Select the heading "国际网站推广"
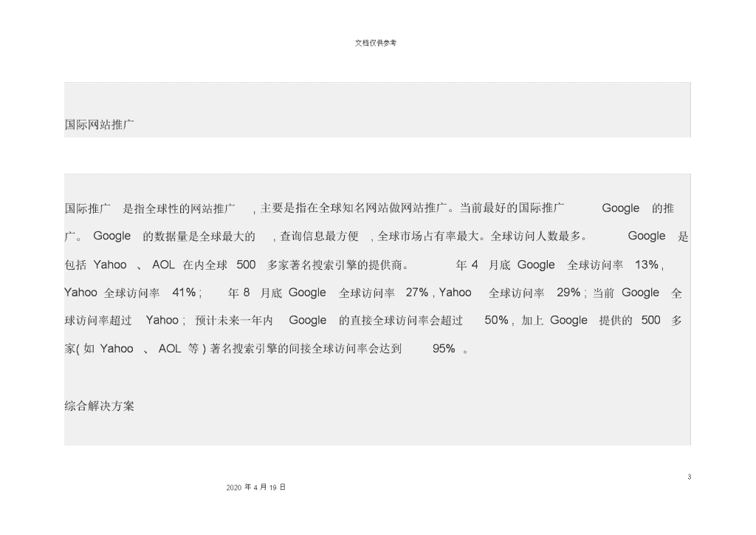Viewport: 756px width, 535px height. [100, 124]
